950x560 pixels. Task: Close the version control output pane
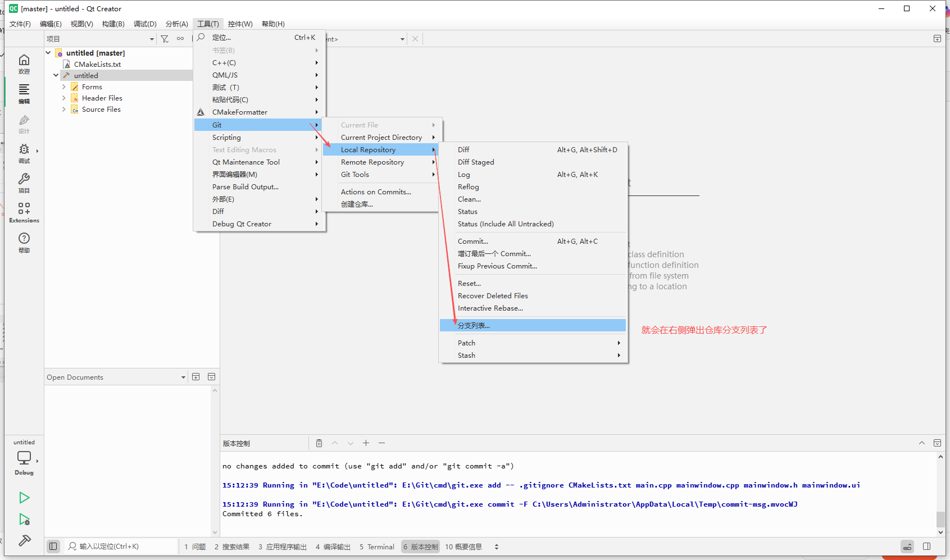pyautogui.click(x=937, y=443)
